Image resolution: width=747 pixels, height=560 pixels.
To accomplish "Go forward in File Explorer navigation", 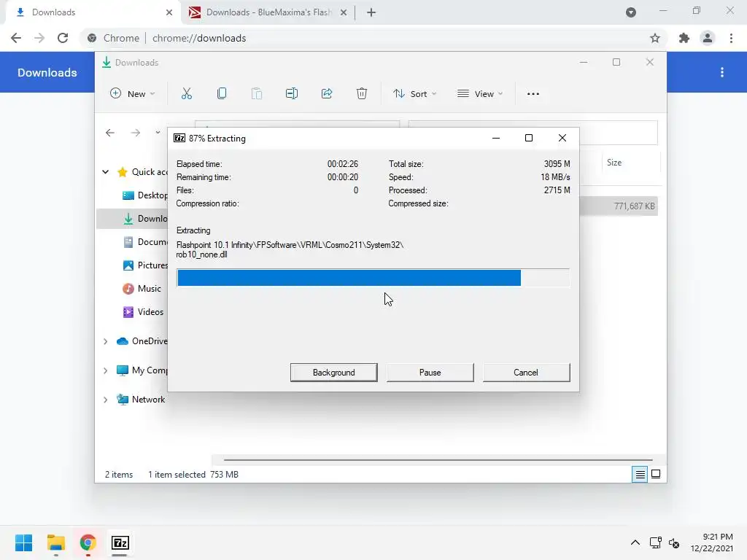I will coord(136,133).
